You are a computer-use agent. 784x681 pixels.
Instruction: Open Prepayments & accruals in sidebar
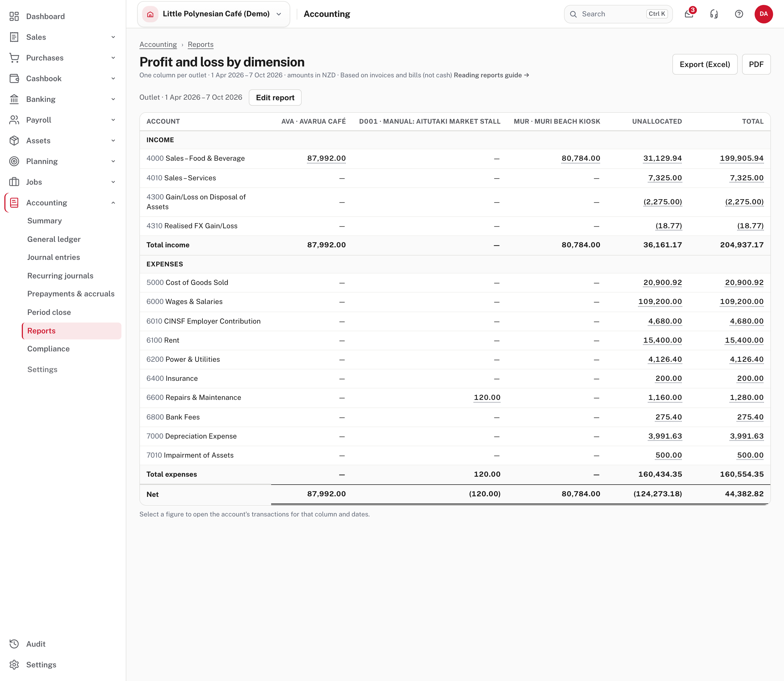(71, 294)
